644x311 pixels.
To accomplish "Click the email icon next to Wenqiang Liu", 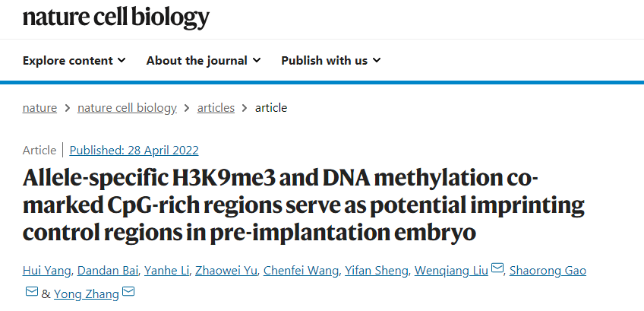I will 497,269.
